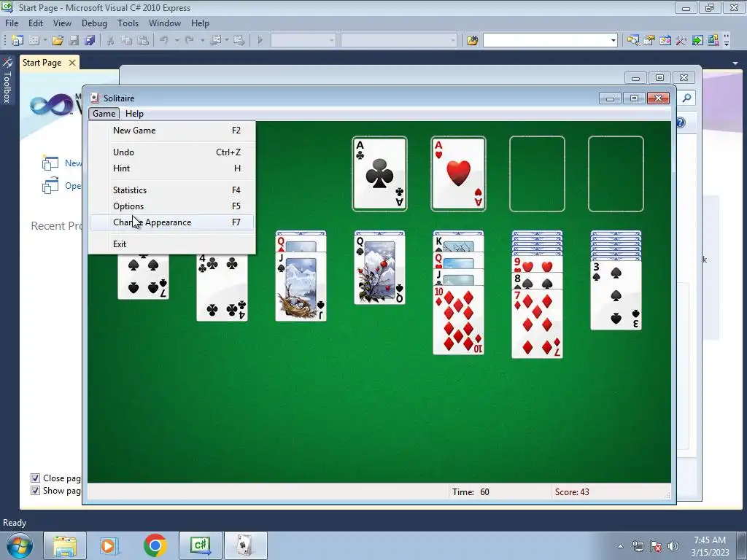Open Solitaire Help menu
The image size is (747, 560).
[134, 114]
